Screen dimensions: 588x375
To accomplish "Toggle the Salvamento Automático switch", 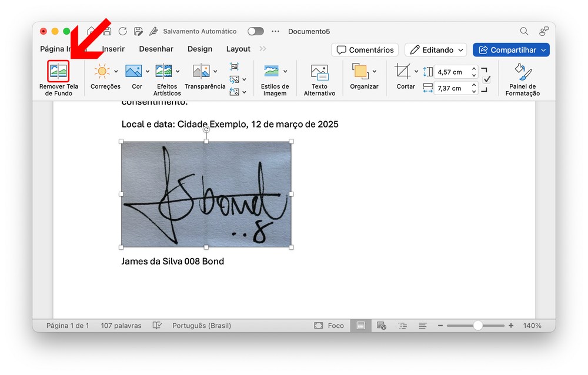I will coord(255,31).
